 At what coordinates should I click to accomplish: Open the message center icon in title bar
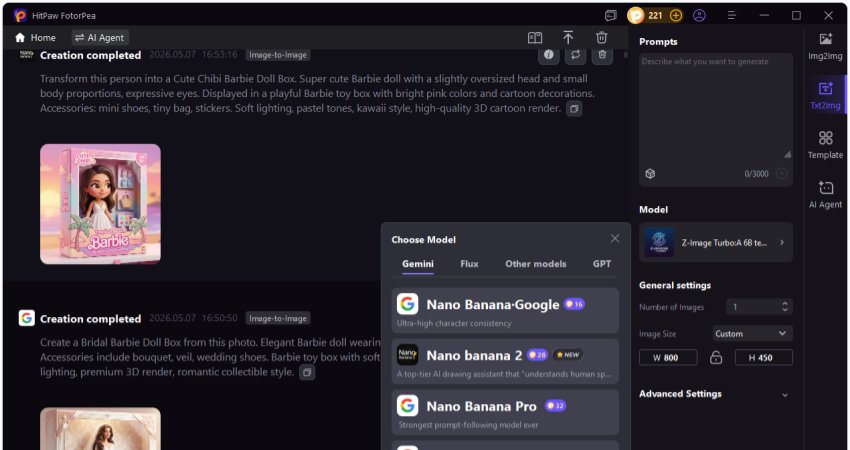pos(611,16)
